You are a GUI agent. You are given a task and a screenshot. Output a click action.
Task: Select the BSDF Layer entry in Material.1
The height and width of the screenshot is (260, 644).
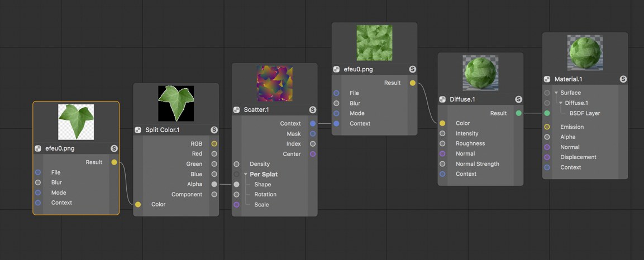(584, 113)
